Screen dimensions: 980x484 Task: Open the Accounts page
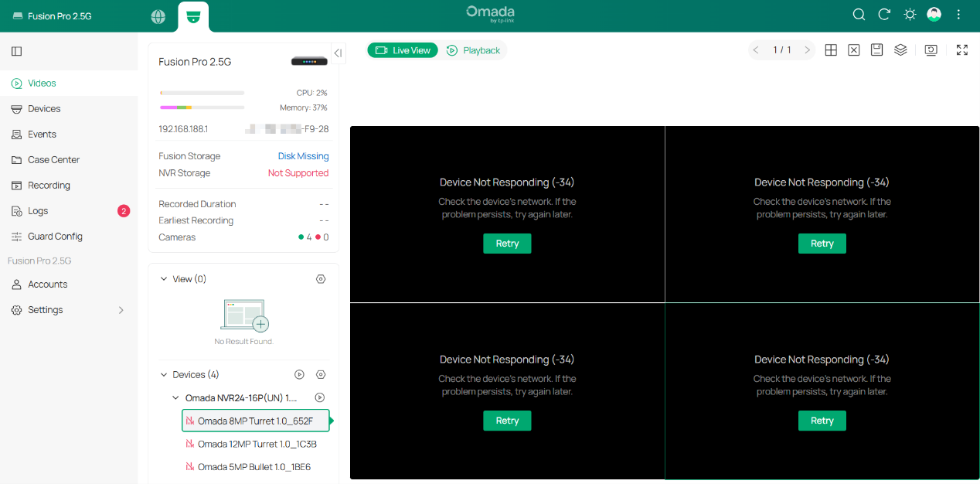[69, 284]
